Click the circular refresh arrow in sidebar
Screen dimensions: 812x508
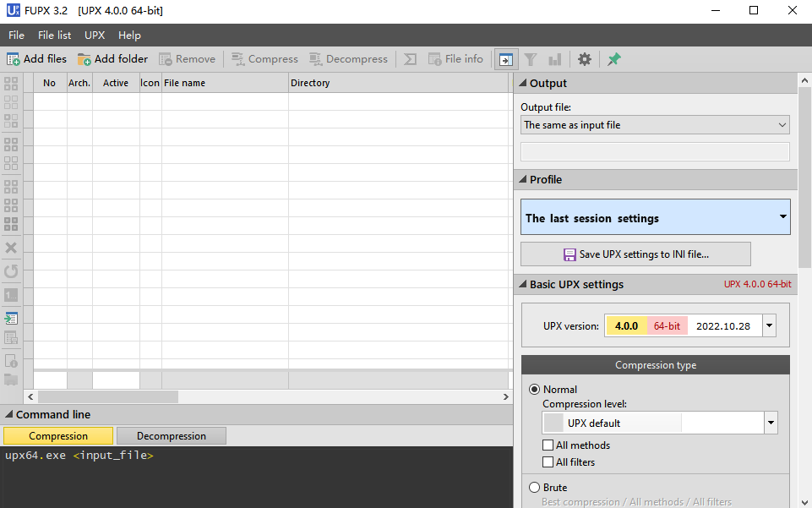click(x=11, y=271)
